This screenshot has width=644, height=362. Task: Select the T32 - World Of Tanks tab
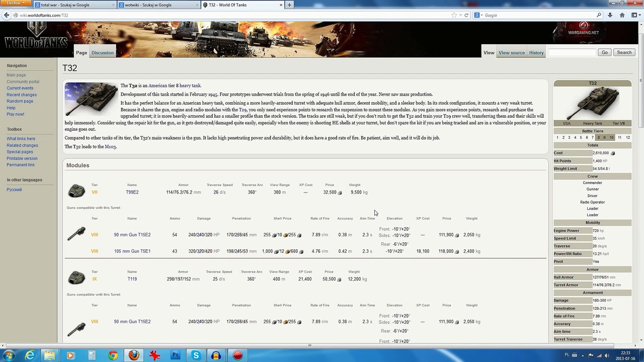242,5
